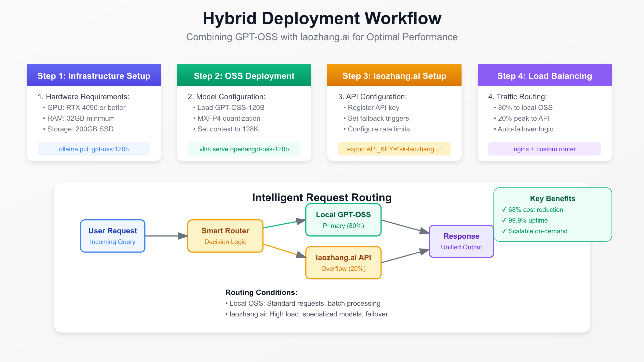This screenshot has width=644, height=362.
Task: Click 'Storage: 200GB SSD' bullet
Action: 78,129
